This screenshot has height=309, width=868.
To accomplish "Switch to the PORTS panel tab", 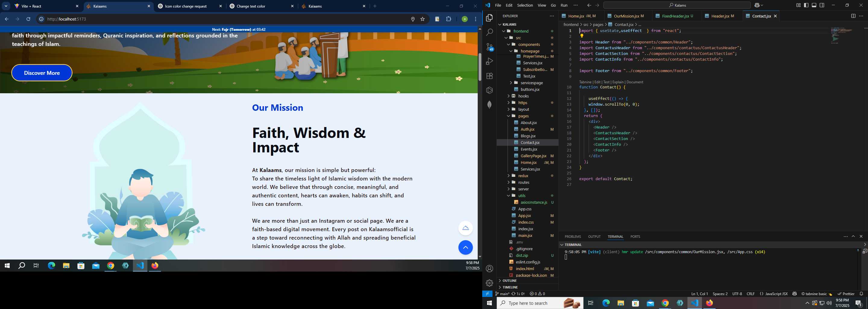I will (x=635, y=237).
